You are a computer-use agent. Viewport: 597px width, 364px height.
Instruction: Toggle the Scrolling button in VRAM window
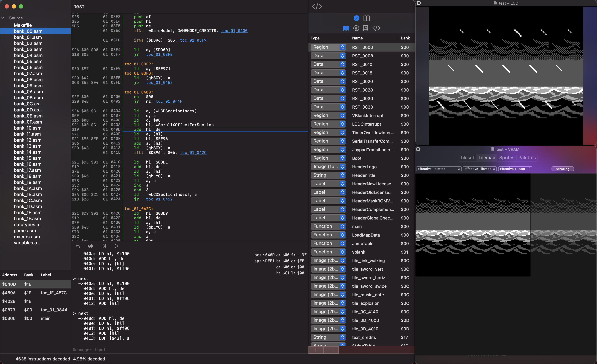pos(562,169)
